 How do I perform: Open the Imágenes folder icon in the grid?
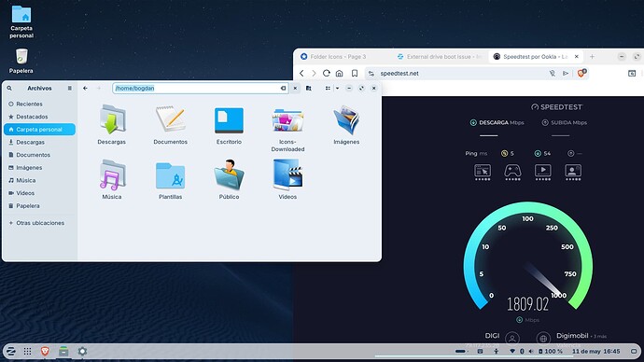click(x=346, y=124)
